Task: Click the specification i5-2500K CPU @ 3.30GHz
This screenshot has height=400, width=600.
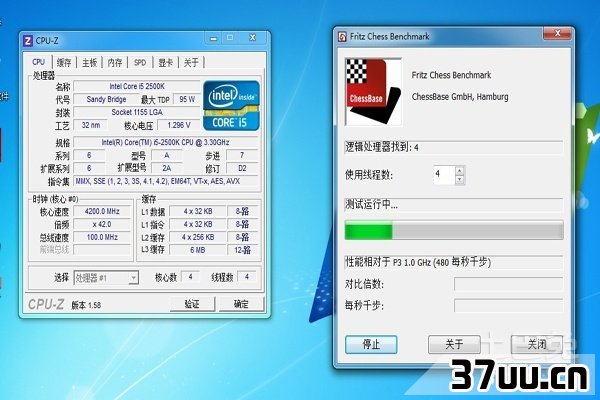Action: tap(165, 142)
